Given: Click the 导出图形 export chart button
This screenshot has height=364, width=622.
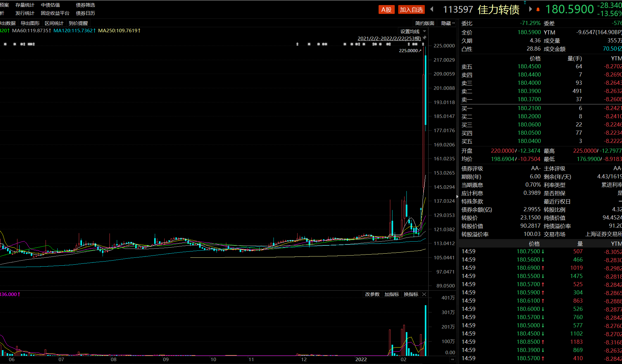Looking at the screenshot, I should 30,23.
